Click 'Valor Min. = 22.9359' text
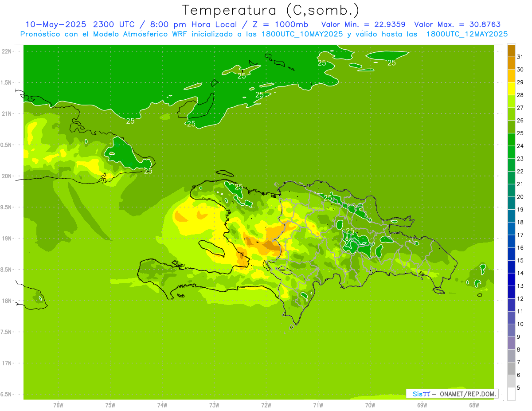Screen dimensions: 532x411 [364, 24]
